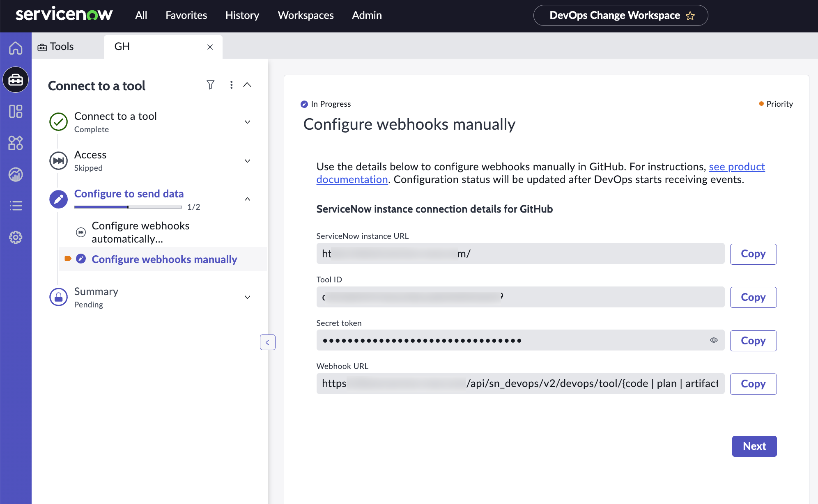Image resolution: width=818 pixels, height=504 pixels.
Task: Reveal the secret token with eye icon
Action: click(x=714, y=340)
